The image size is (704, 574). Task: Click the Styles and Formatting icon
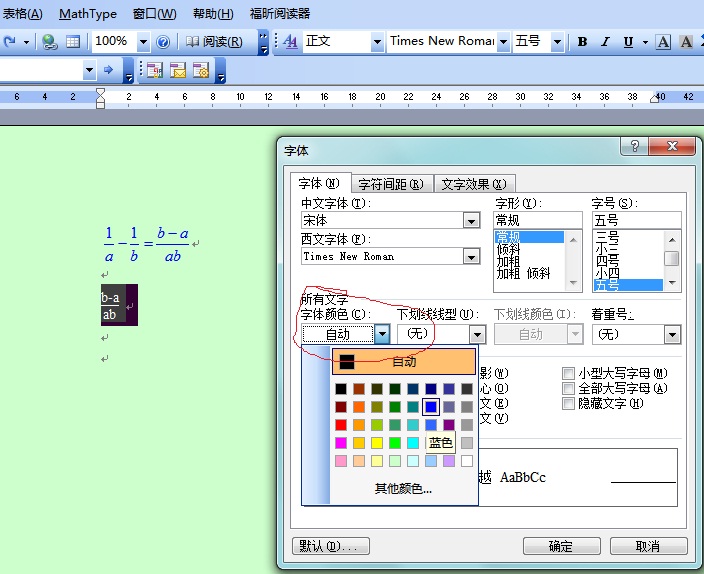tap(290, 42)
